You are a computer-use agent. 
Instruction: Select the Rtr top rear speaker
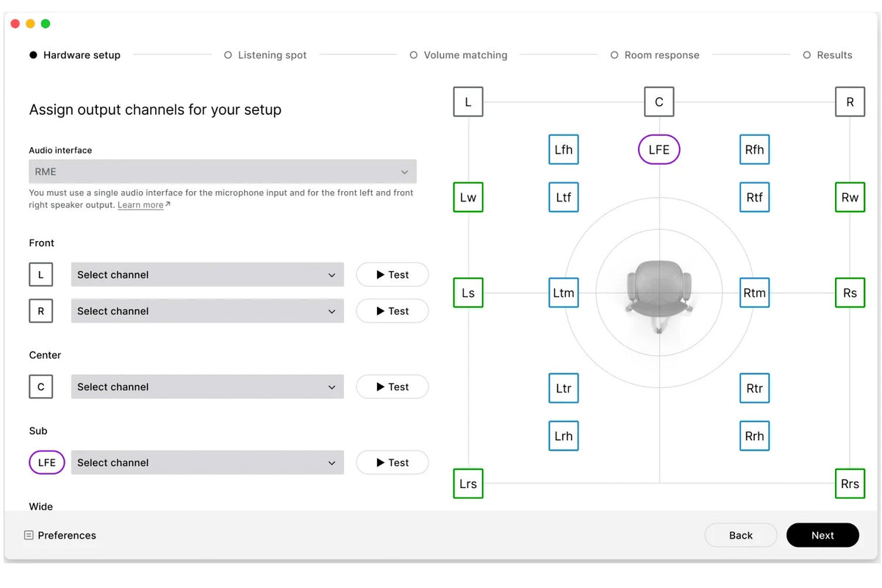pos(755,389)
